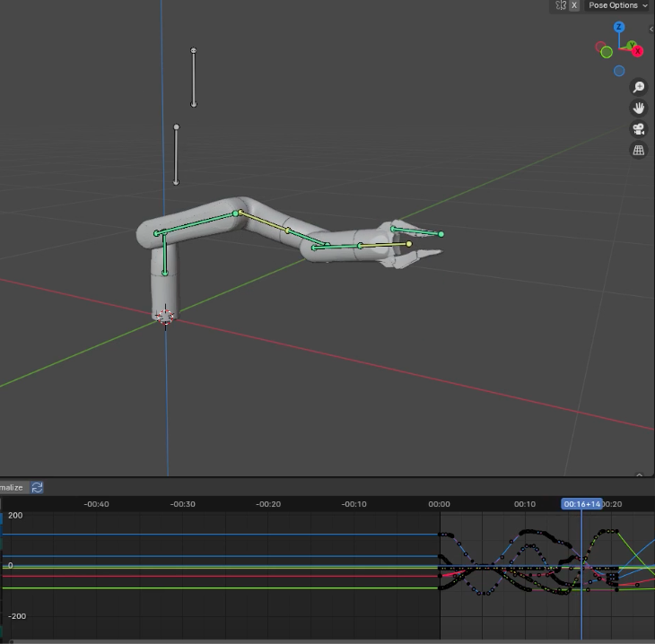Viewport: 655px width, 644px height.
Task: Click the hollow red negative X gizmo circle
Action: pyautogui.click(x=600, y=47)
